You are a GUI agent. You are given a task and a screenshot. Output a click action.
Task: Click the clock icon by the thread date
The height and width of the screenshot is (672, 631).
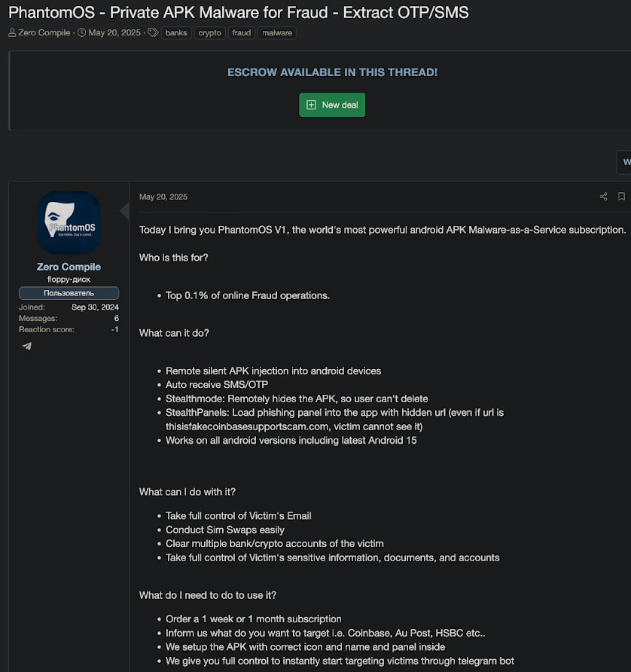point(82,32)
